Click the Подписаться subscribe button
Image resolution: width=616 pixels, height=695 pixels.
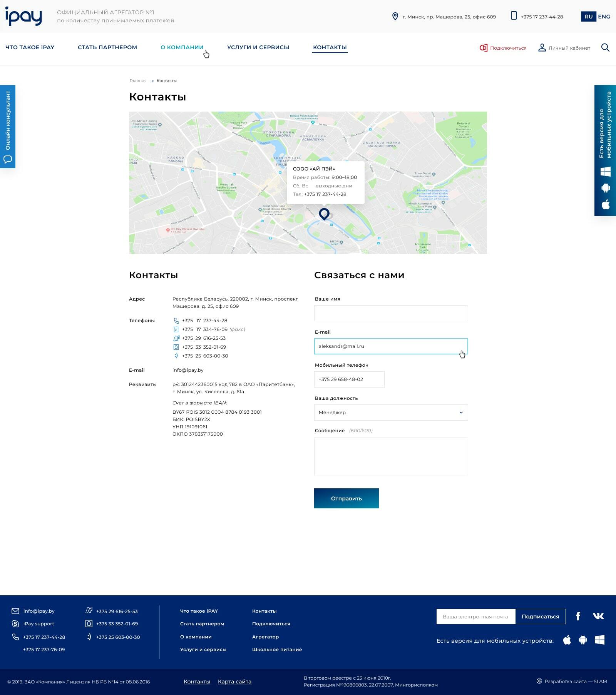tap(540, 616)
